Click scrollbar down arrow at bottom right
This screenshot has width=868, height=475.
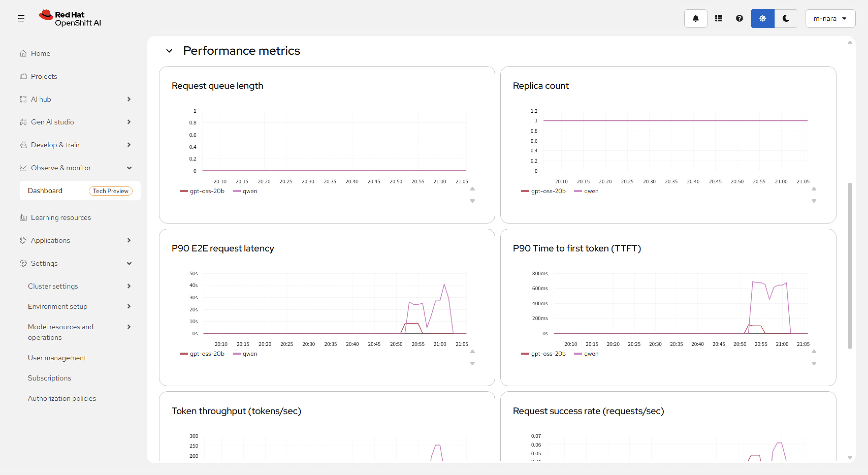pos(850,457)
